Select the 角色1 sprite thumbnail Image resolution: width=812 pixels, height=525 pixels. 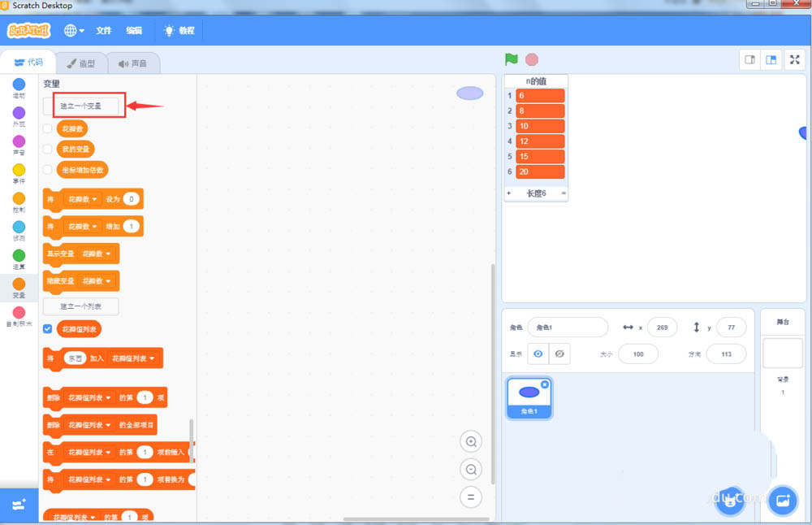pos(529,396)
